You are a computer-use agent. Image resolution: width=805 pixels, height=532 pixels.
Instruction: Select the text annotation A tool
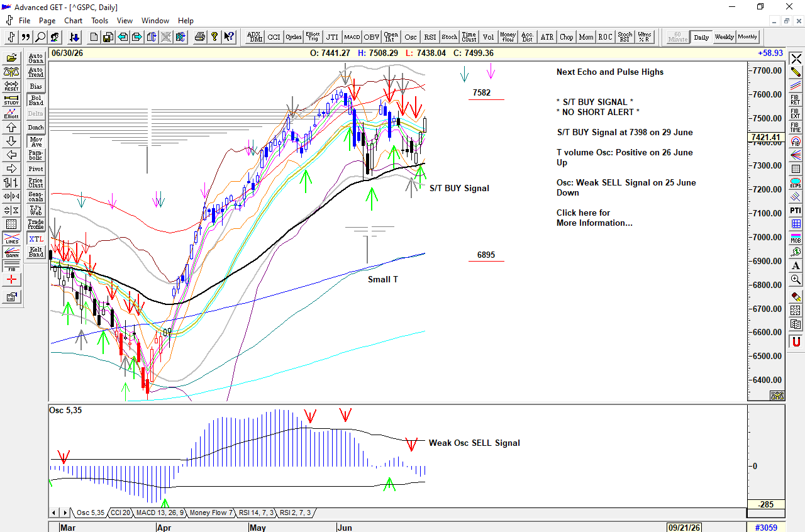click(796, 265)
